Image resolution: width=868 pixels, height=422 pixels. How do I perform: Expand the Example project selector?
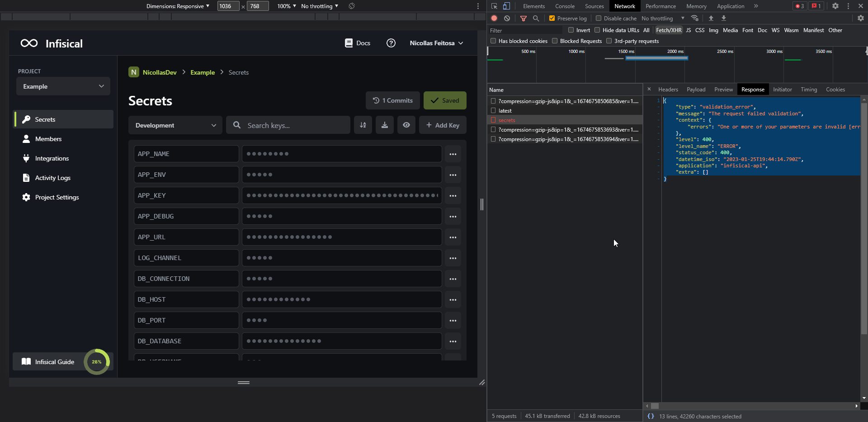coord(63,86)
